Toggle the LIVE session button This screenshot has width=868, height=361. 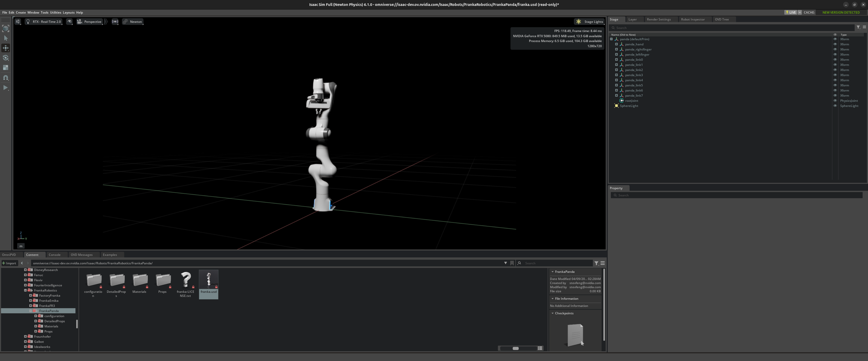tap(790, 13)
